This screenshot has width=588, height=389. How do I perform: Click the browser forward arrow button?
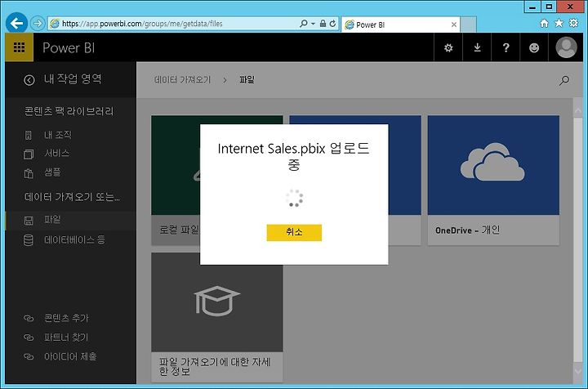[x=37, y=23]
